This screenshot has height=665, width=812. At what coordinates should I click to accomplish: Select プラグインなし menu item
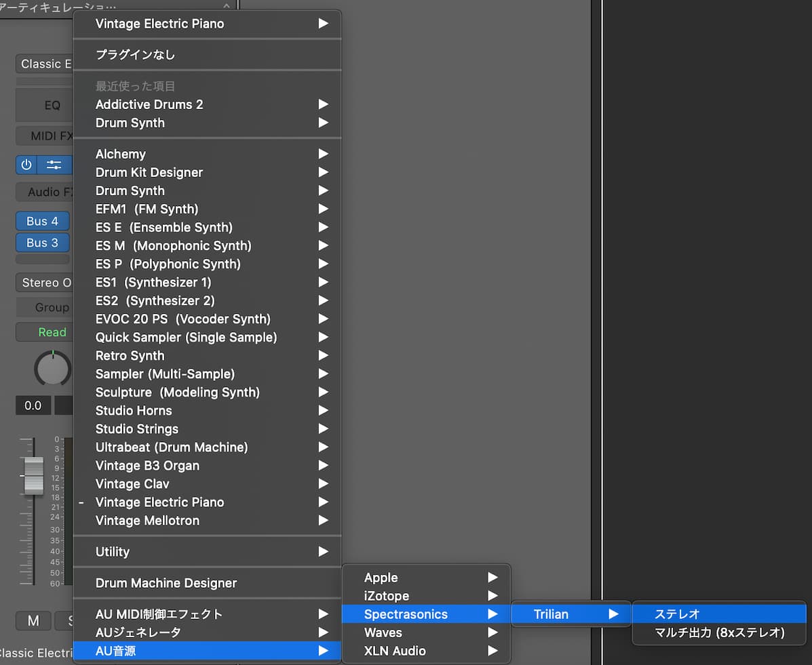tap(207, 54)
